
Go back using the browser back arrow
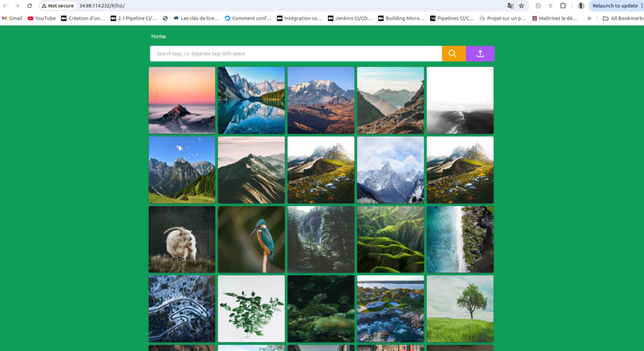click(5, 6)
